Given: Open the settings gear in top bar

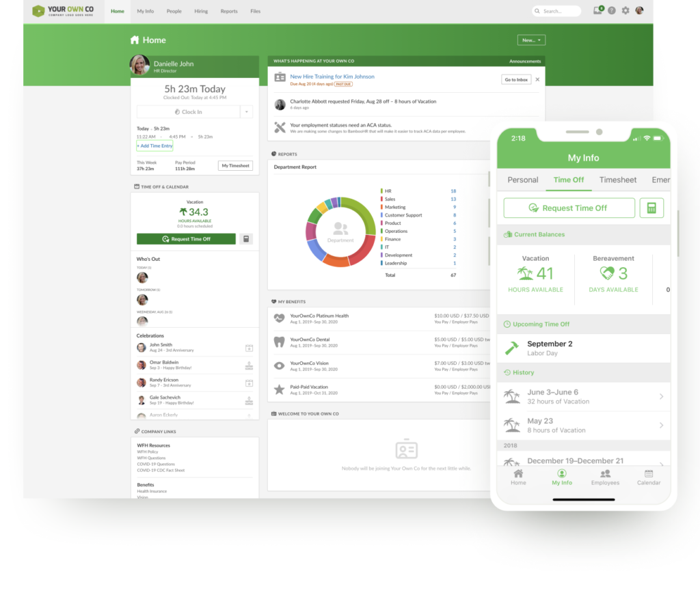Looking at the screenshot, I should click(x=625, y=10).
